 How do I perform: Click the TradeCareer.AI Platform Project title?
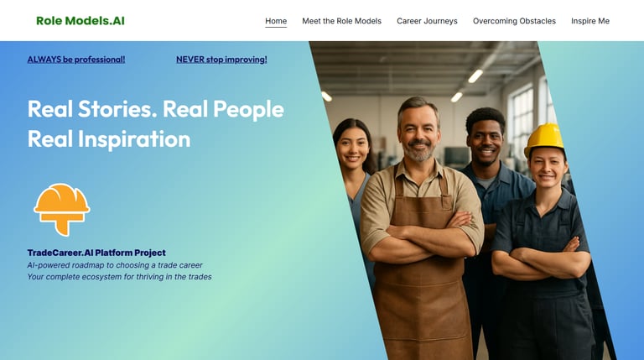click(x=96, y=253)
